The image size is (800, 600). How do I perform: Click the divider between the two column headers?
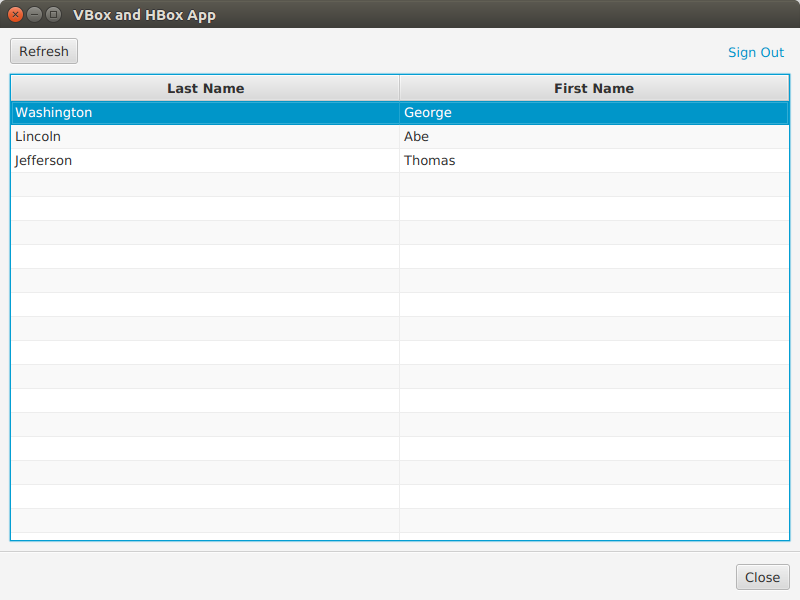coord(400,89)
